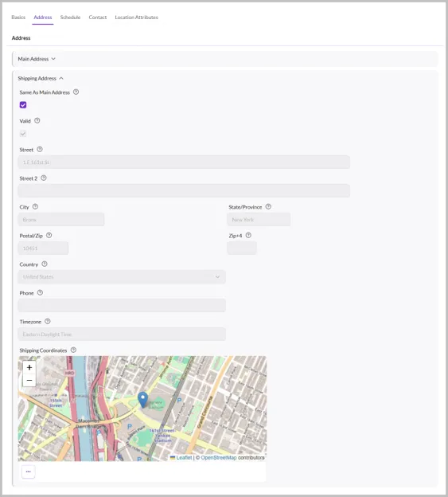Zoom out on the map
Viewport: 448px width, 497px height.
[29, 380]
